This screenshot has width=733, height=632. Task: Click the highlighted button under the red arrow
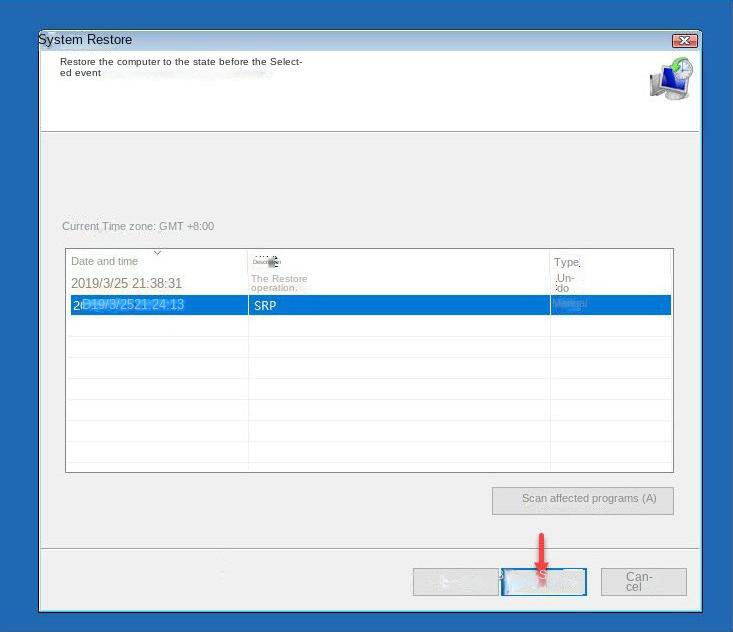point(543,582)
